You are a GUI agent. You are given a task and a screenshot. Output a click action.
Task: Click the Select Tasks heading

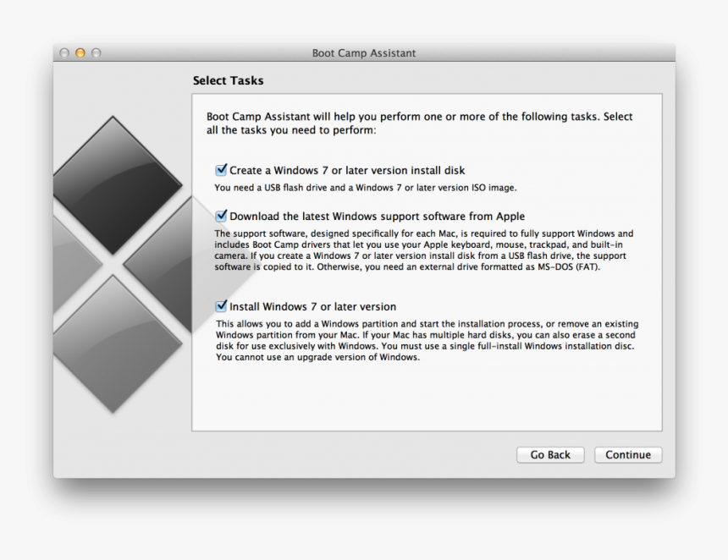228,80
